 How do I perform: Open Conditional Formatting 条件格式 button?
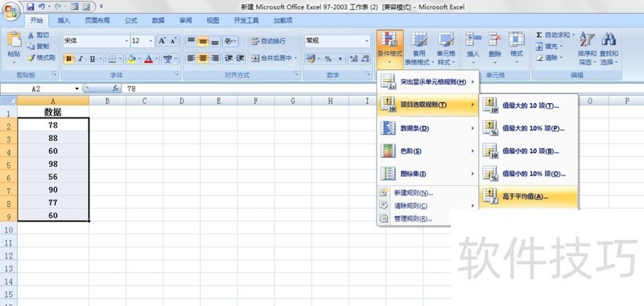[390, 48]
